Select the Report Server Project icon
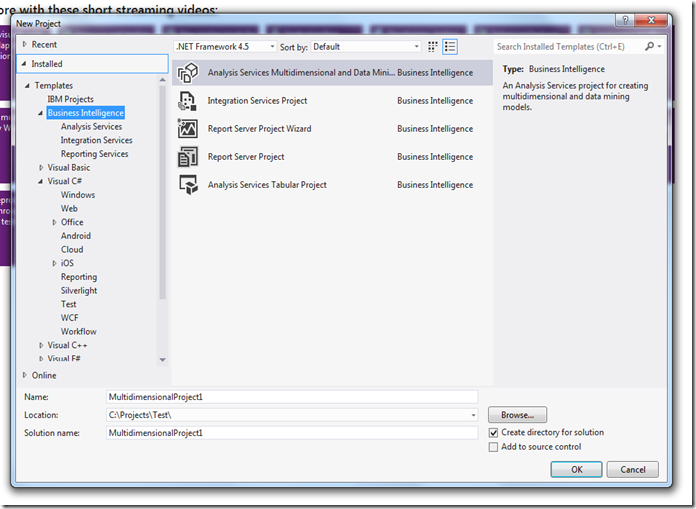Image resolution: width=696 pixels, height=509 pixels. 187,157
